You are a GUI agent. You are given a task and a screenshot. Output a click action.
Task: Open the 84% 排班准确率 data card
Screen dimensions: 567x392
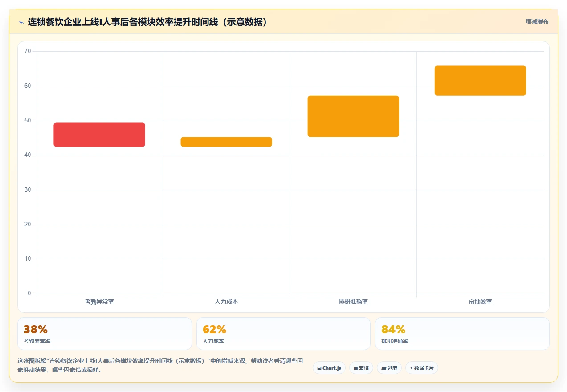pos(462,334)
